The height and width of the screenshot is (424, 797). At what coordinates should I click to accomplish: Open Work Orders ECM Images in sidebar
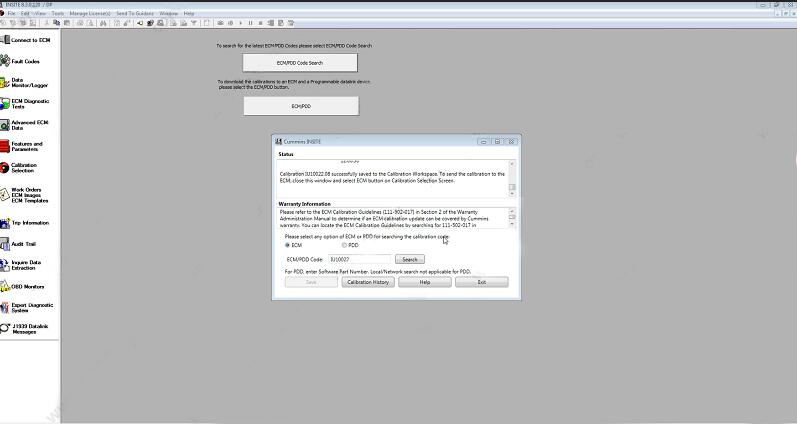(x=25, y=195)
